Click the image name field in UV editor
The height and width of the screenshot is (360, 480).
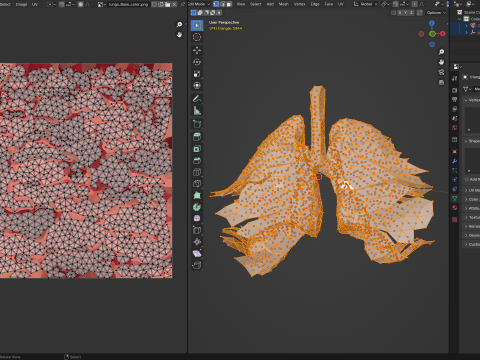128,4
